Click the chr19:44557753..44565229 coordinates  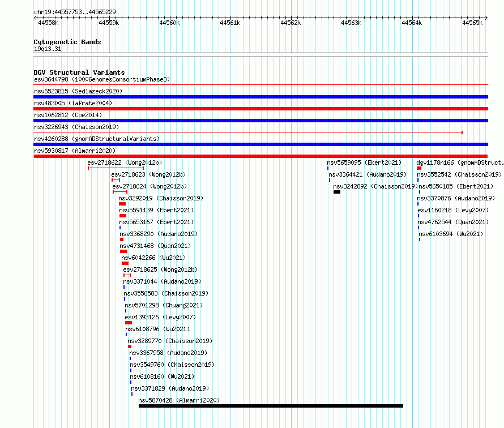[x=75, y=12]
